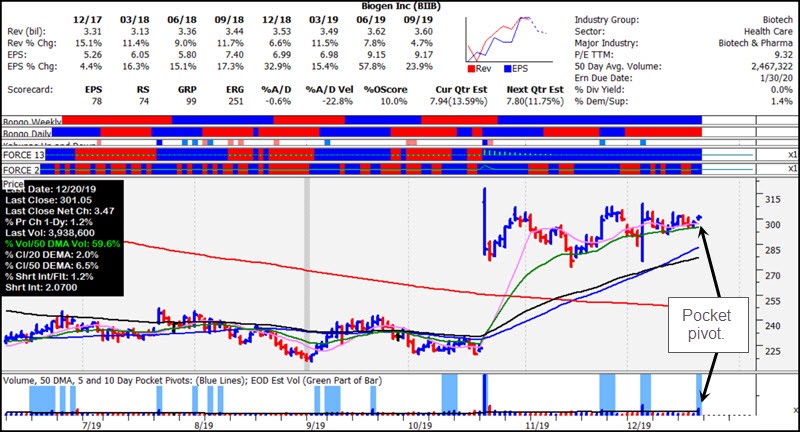Click the ERG score value 251
This screenshot has height=432, width=800.
236,101
